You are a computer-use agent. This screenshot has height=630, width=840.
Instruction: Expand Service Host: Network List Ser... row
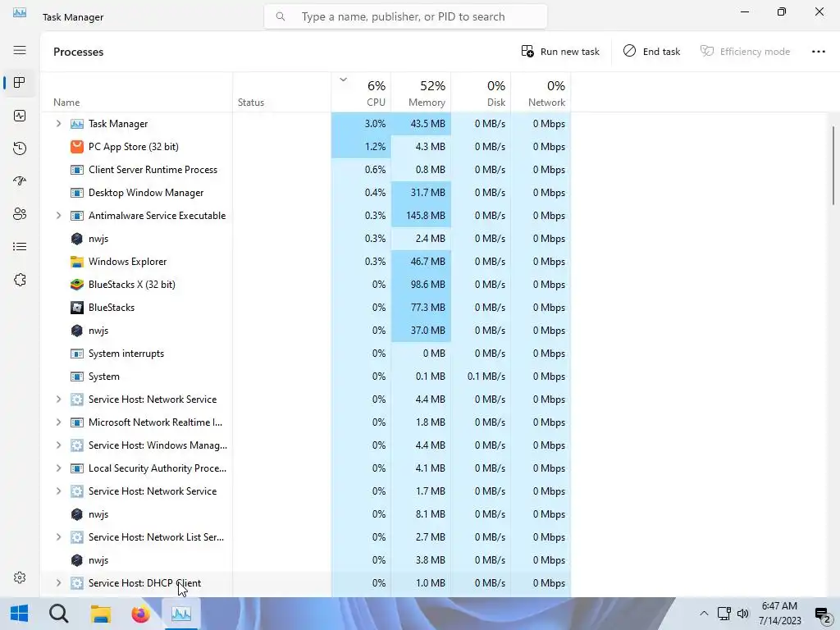(58, 536)
